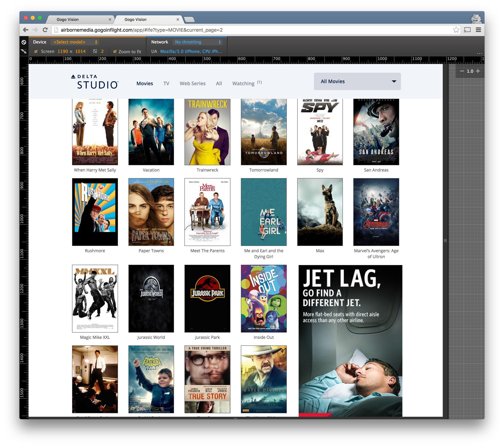
Task: Bookmark page with the star icon
Action: pyautogui.click(x=456, y=30)
